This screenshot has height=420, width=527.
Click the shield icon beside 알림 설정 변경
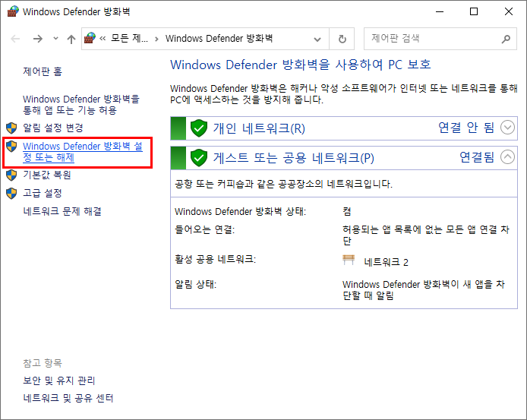(11, 128)
